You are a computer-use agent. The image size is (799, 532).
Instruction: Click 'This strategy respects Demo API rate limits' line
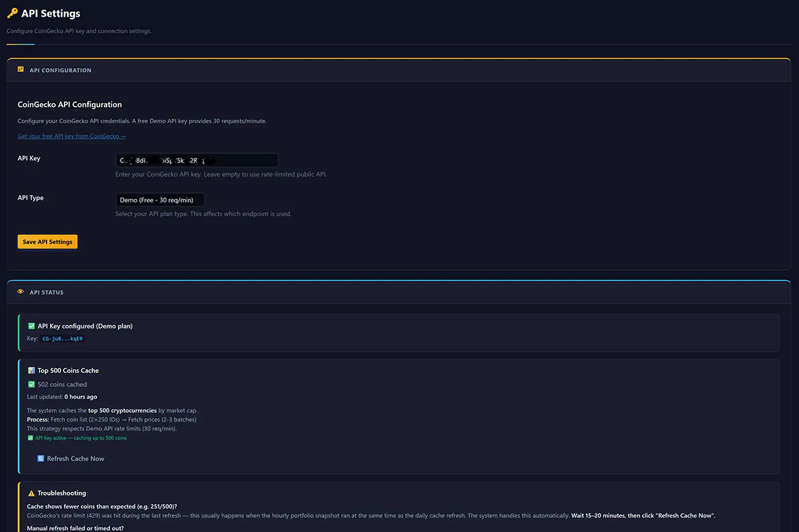coord(102,429)
